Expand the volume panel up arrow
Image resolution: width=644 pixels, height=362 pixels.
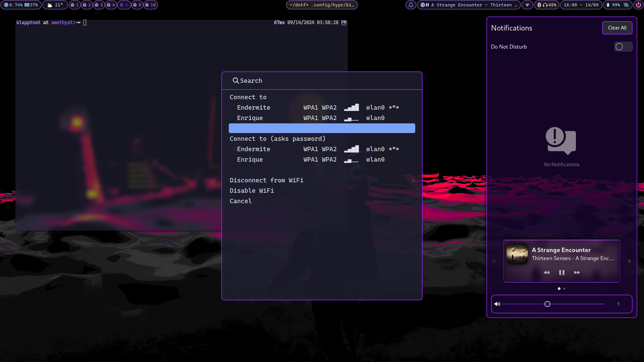coord(619,304)
